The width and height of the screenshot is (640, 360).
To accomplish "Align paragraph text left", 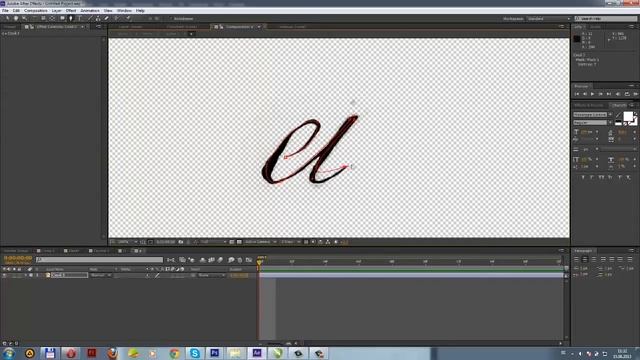I will pos(576,259).
